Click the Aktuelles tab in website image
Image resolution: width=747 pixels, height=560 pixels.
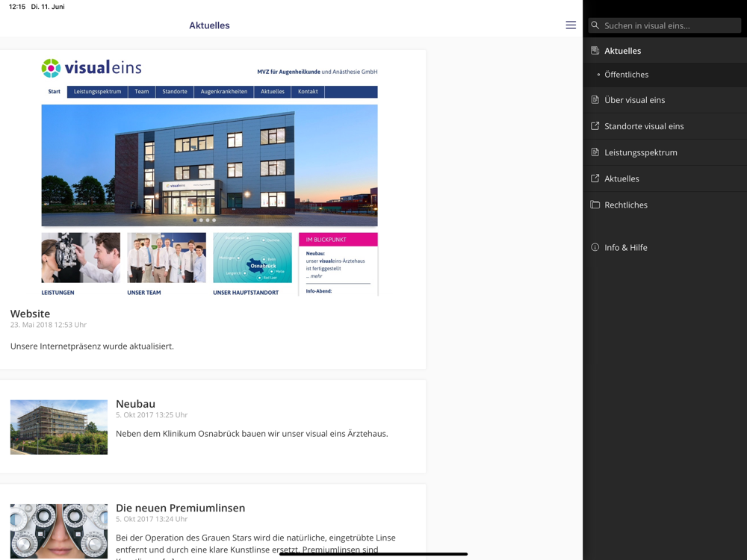273,91
